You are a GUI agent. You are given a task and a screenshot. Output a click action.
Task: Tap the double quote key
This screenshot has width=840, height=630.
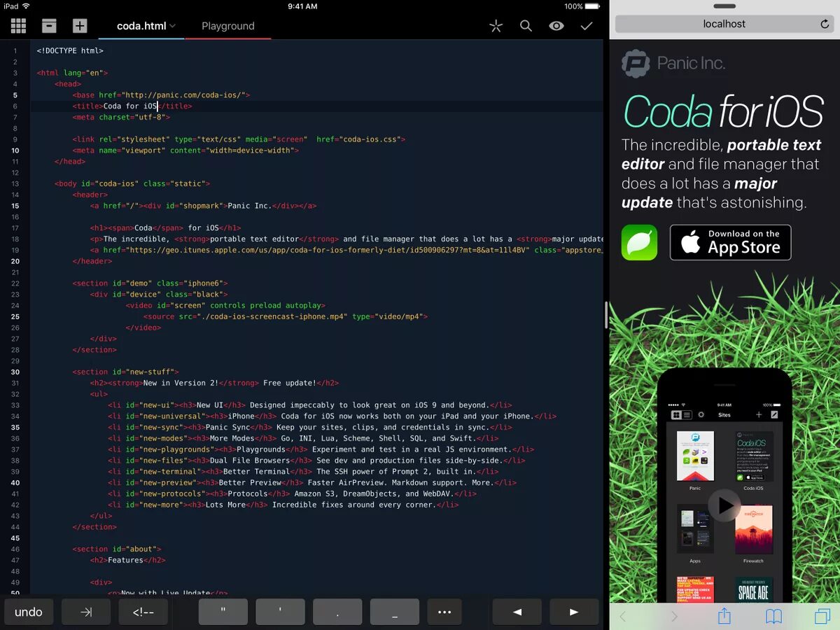[223, 612]
